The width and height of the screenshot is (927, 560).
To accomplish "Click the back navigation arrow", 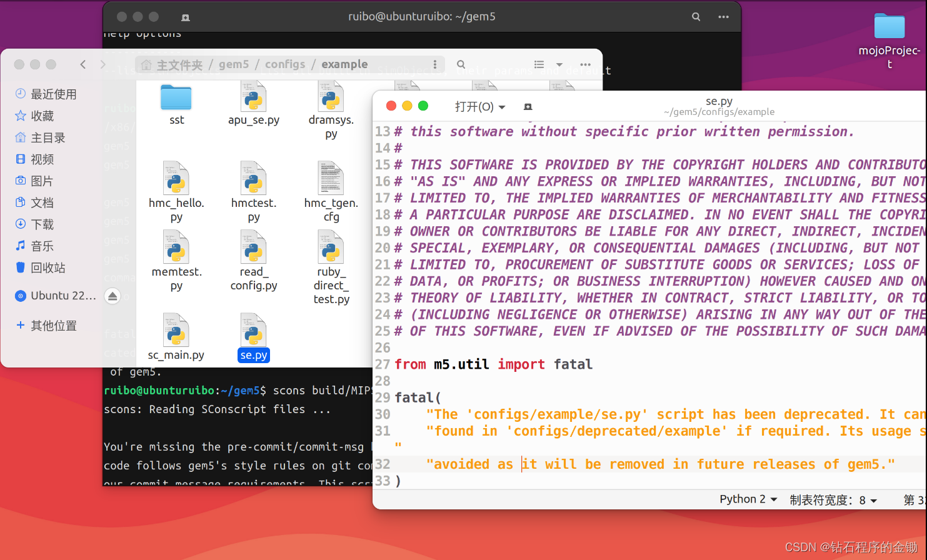I will coord(83,64).
